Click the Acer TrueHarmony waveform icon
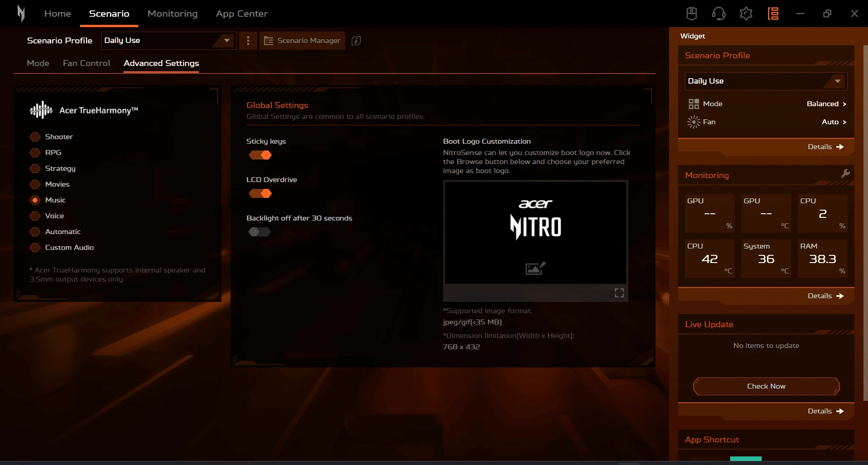Viewport: 868px width, 465px height. [41, 110]
